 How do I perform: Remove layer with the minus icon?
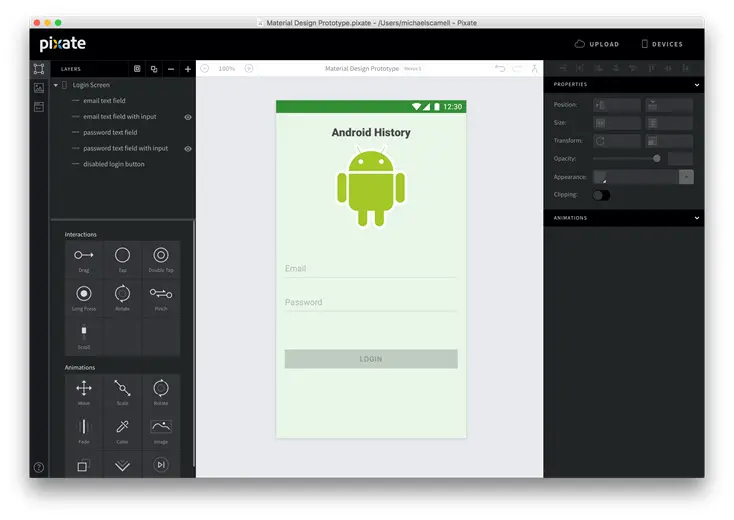tap(171, 69)
